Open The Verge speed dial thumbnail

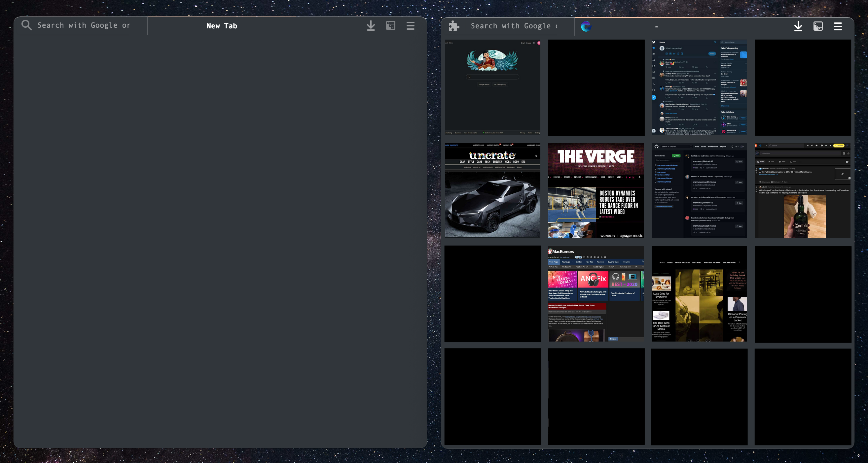pos(596,191)
